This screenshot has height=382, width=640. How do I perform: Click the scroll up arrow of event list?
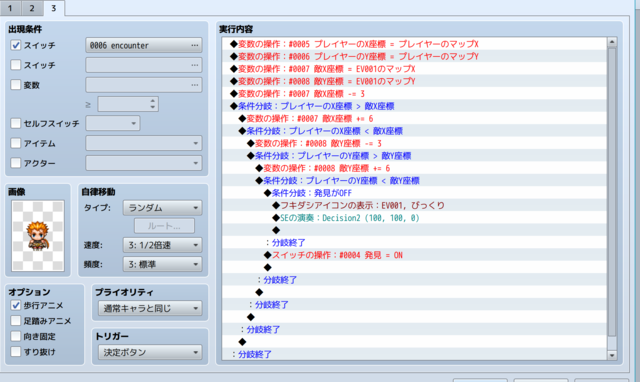point(612,42)
